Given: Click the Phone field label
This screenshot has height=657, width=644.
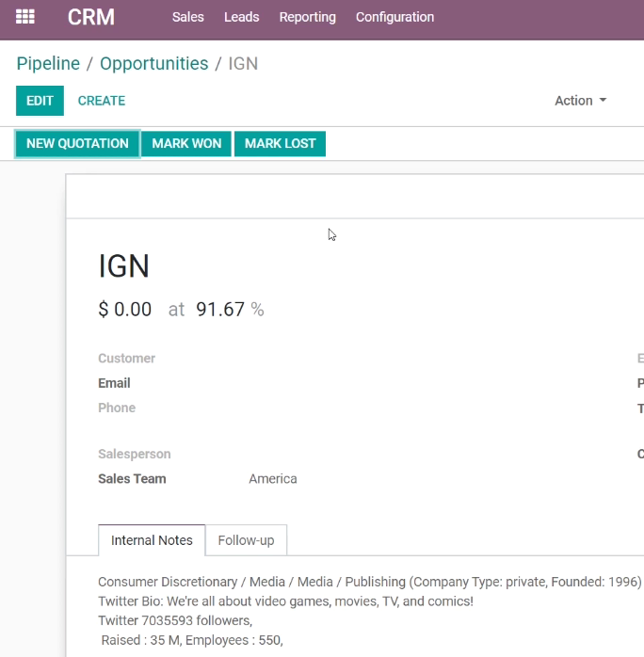Looking at the screenshot, I should [x=117, y=408].
